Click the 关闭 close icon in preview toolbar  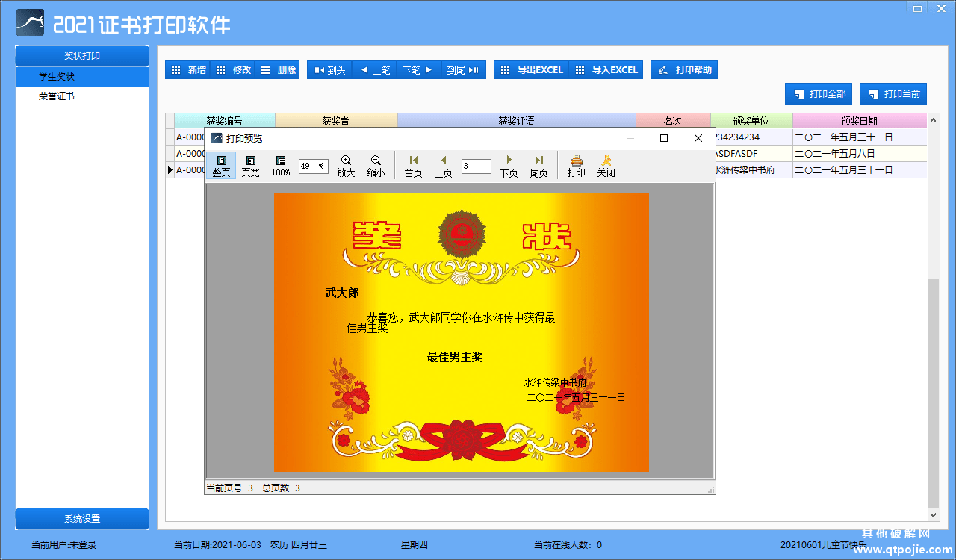pyautogui.click(x=606, y=166)
